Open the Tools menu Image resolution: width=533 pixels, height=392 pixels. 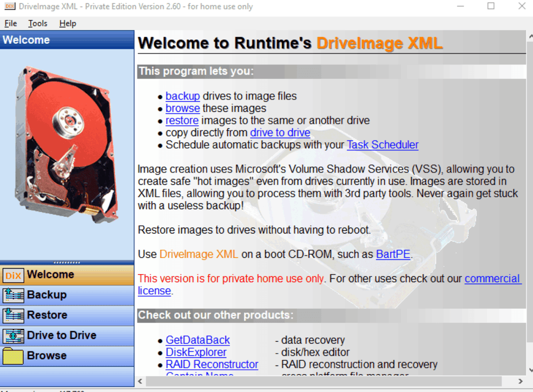point(37,23)
